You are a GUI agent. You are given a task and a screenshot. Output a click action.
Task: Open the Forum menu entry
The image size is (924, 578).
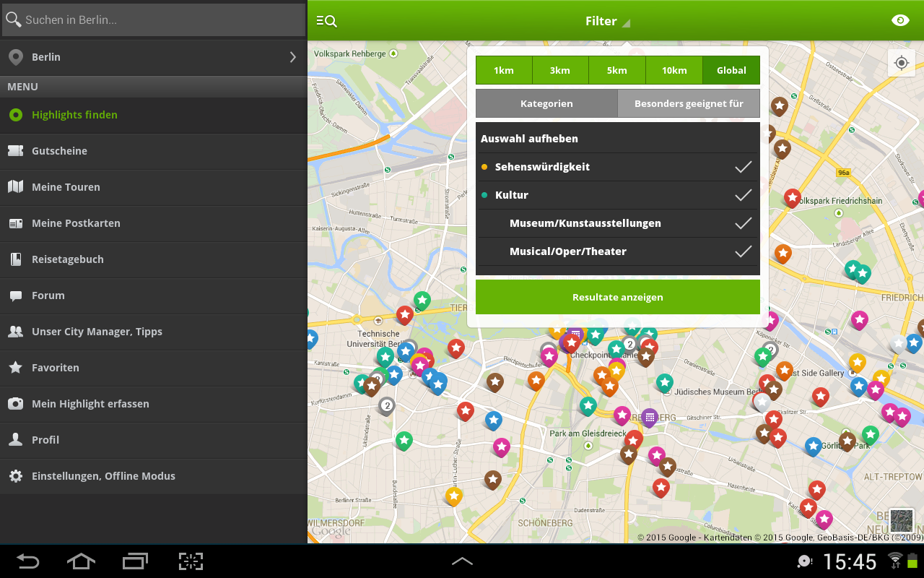click(153, 296)
